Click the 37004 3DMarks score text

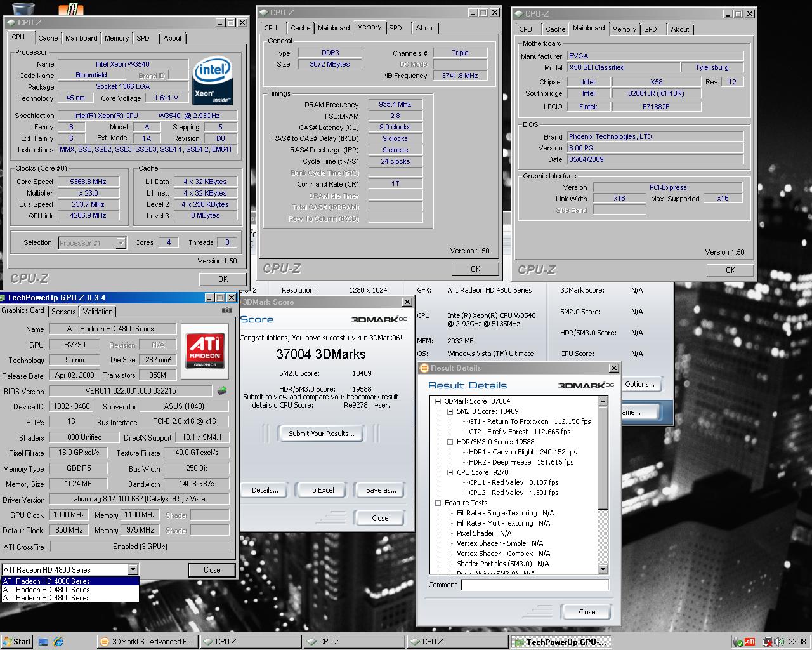[321, 354]
